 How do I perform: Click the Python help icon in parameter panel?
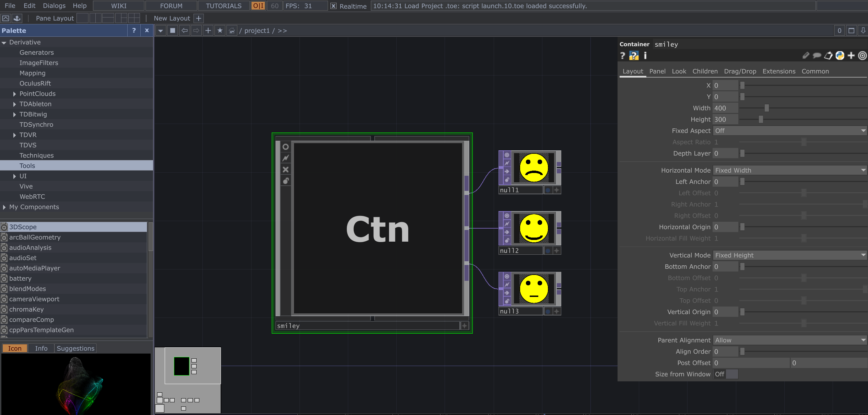click(634, 56)
